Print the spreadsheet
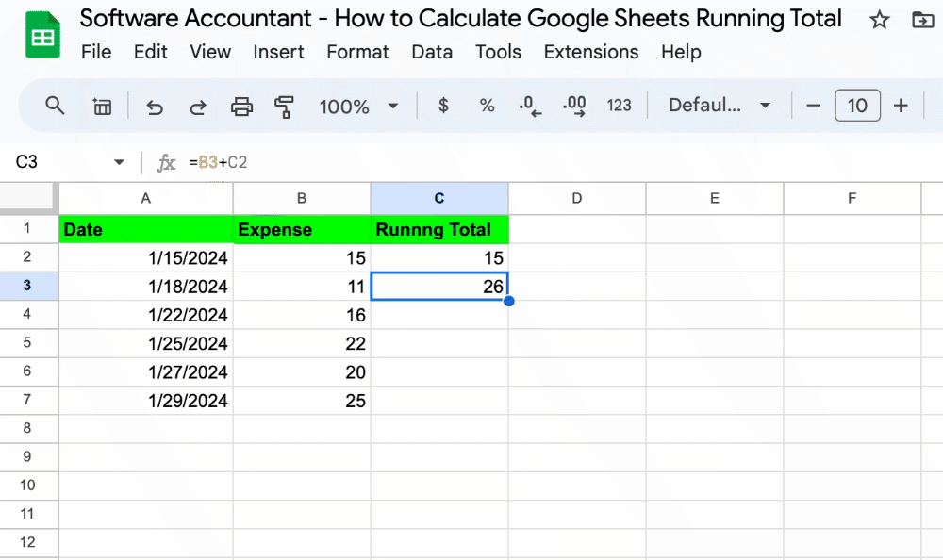Screen dimensions: 943x560 click(241, 107)
